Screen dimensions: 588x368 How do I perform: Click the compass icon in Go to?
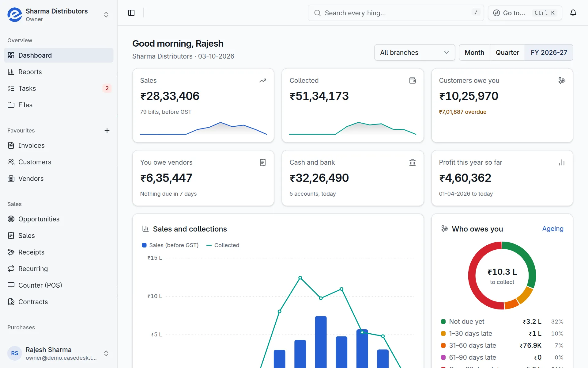(x=497, y=13)
